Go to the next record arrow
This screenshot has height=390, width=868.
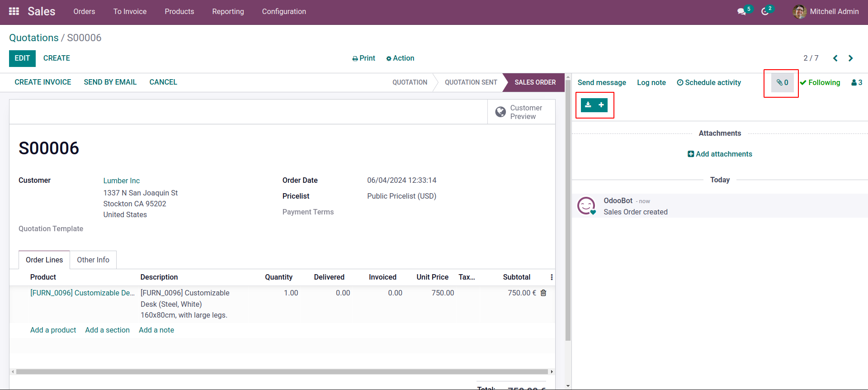click(851, 58)
